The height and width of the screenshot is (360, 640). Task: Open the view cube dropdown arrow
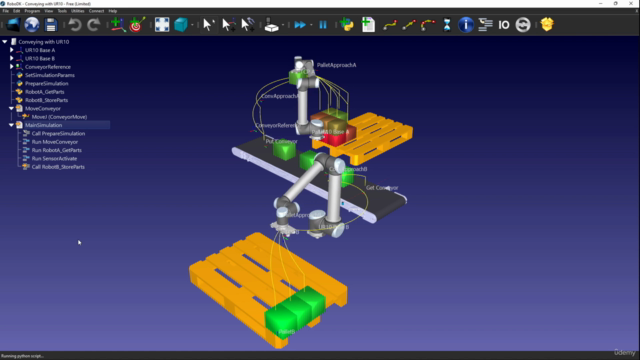[192, 25]
